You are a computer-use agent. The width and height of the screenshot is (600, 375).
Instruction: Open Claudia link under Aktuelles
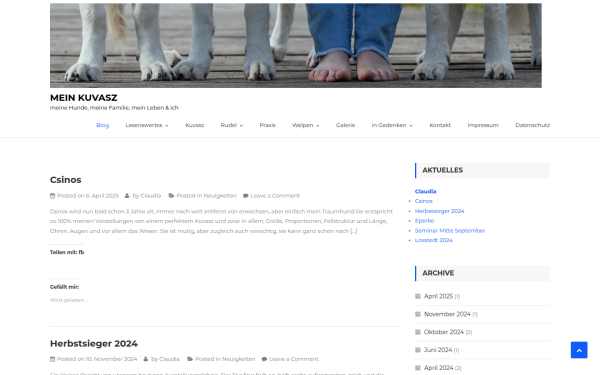tap(426, 191)
